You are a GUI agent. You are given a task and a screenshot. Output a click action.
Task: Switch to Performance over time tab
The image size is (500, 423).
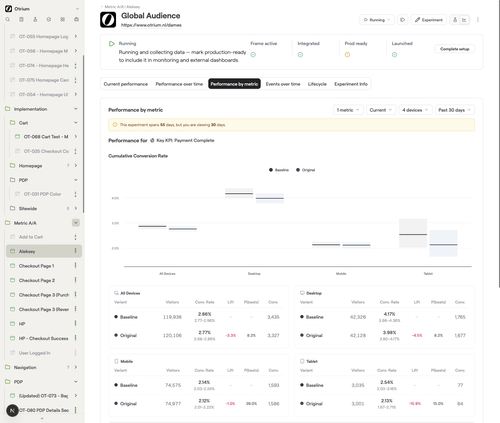pos(179,84)
